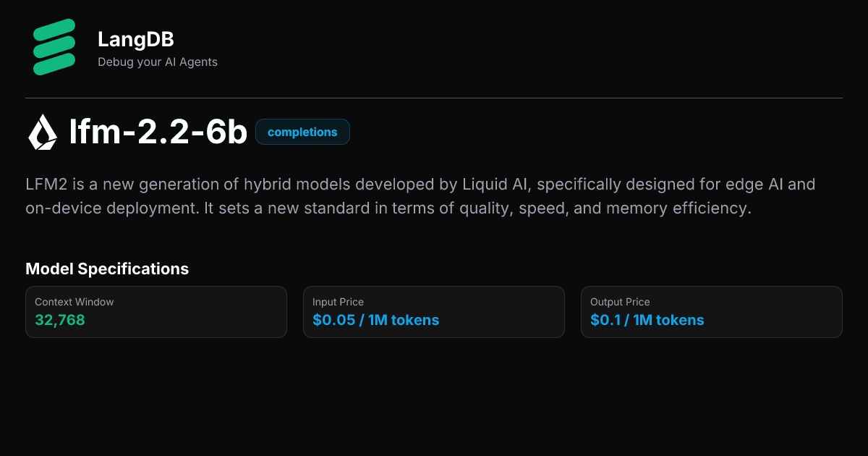This screenshot has width=868, height=456.
Task: Click the 32,768 context window value
Action: point(61,320)
